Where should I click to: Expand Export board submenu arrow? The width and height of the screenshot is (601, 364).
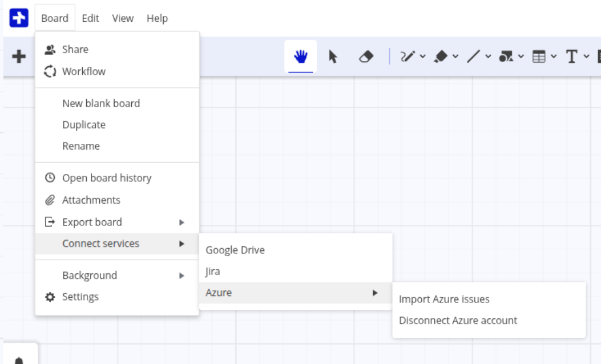click(x=181, y=223)
